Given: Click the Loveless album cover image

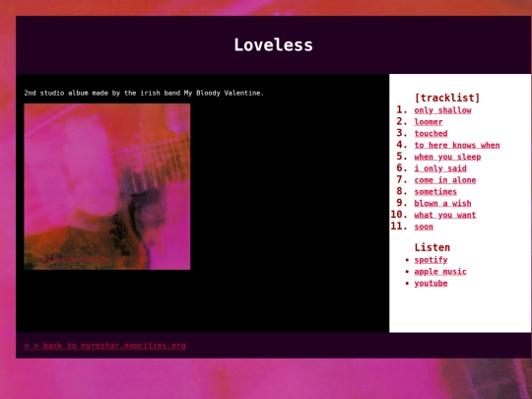Looking at the screenshot, I should 107,186.
